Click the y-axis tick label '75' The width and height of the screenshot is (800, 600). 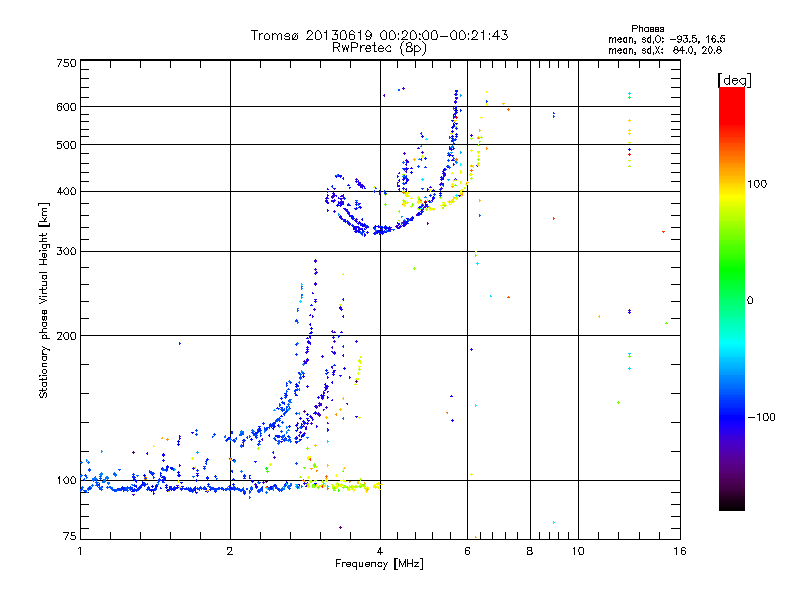[x=70, y=536]
